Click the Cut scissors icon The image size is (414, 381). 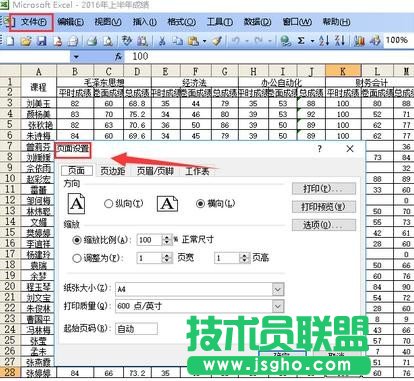tap(162, 41)
